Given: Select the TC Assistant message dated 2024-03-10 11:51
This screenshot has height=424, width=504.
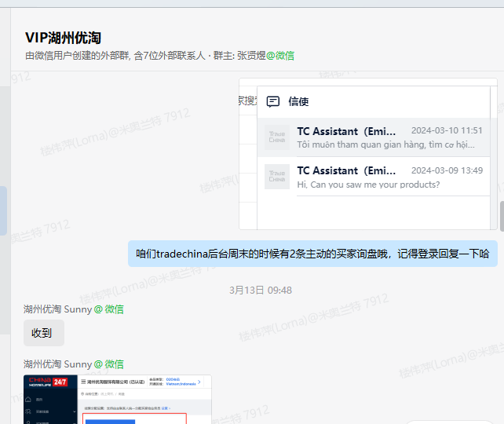Looking at the screenshot, I should pos(374,137).
